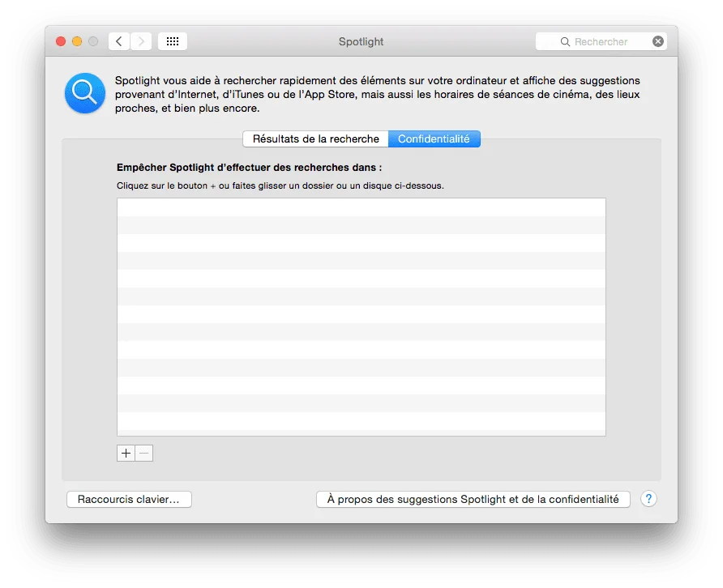The width and height of the screenshot is (723, 588).
Task: Click inside the empty excluded locations list
Action: pos(361,317)
